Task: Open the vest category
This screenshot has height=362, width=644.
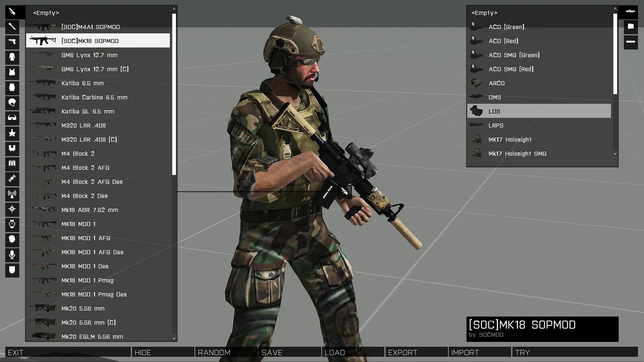Action: click(12, 72)
